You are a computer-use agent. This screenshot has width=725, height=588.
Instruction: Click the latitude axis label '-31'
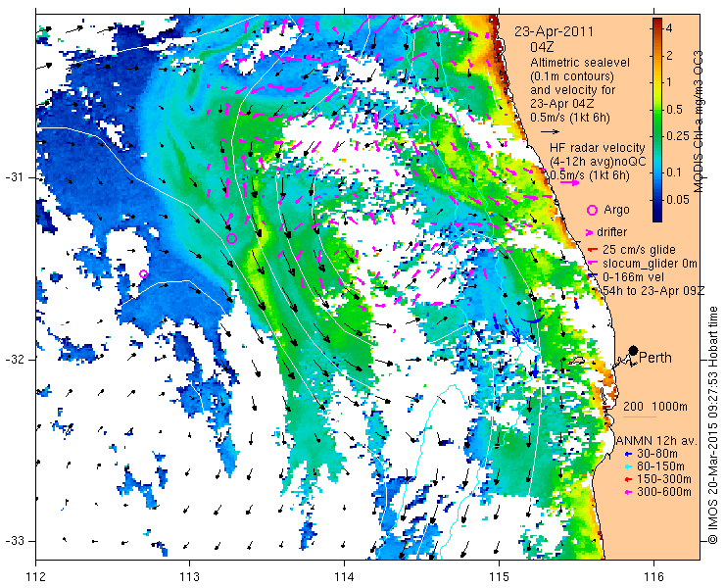(15, 177)
